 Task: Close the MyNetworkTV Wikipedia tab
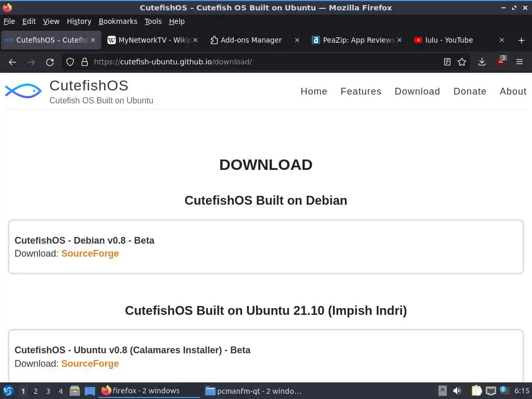(x=195, y=40)
